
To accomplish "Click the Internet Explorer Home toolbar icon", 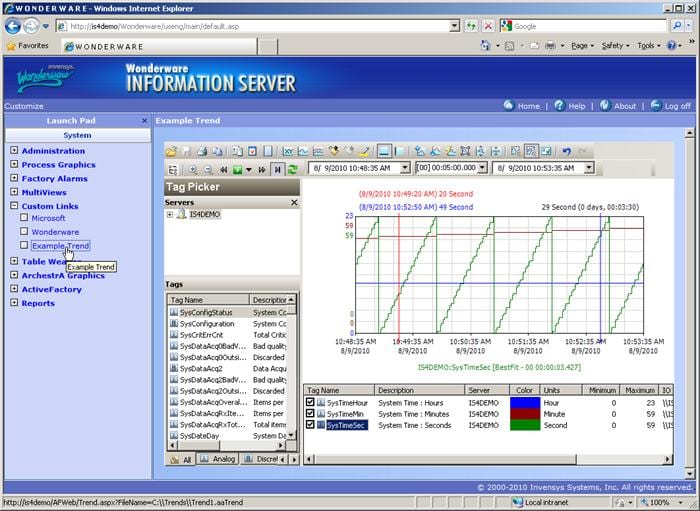I will [x=485, y=46].
